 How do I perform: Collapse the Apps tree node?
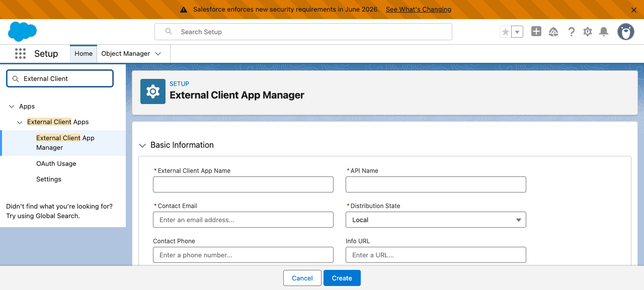(x=12, y=107)
